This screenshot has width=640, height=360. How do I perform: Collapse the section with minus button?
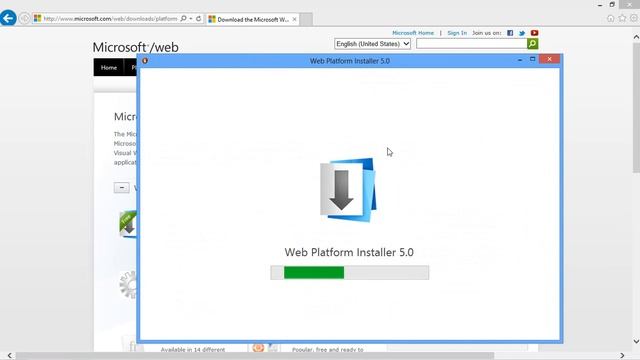(122, 187)
